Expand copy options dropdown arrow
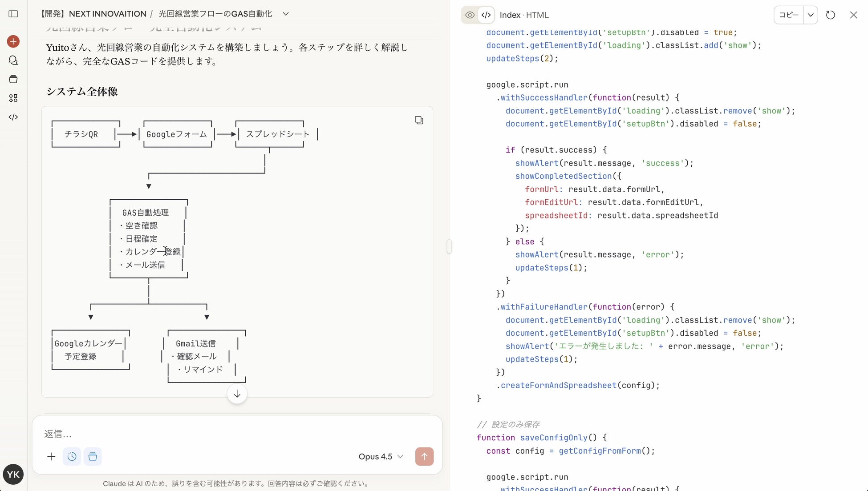This screenshot has width=868, height=491. (x=811, y=15)
